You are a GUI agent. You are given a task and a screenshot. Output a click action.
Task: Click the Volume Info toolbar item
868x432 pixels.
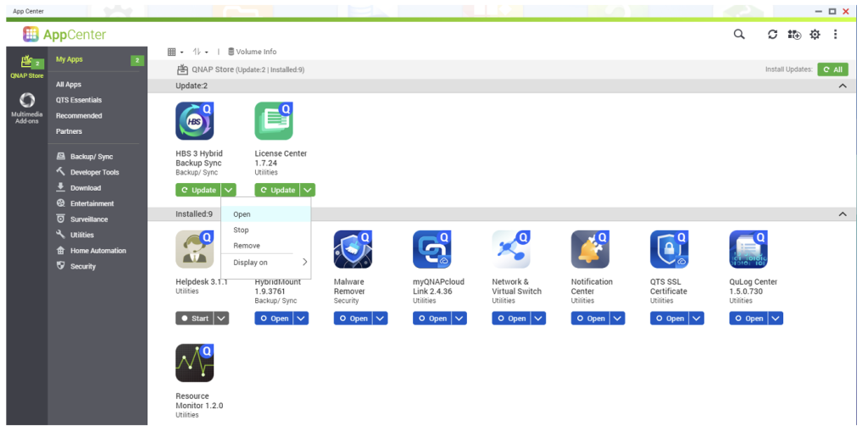pos(253,52)
